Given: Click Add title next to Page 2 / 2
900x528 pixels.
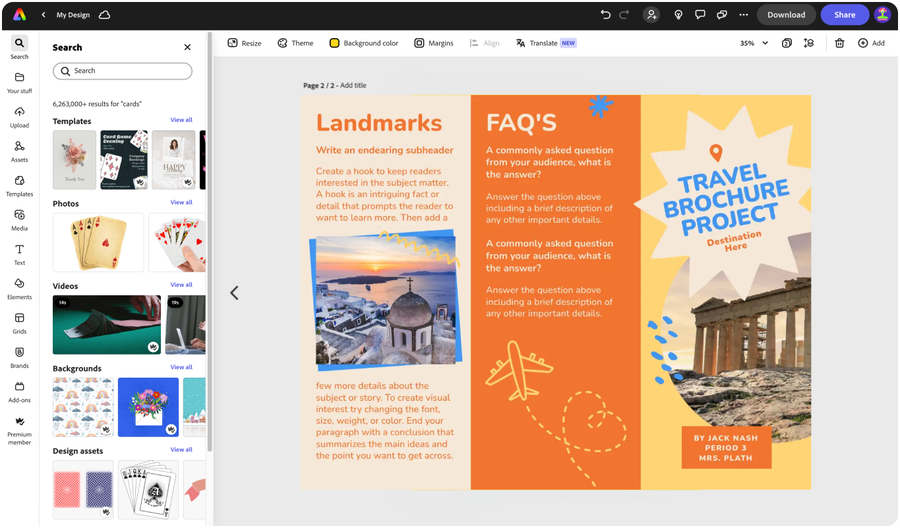Looking at the screenshot, I should [353, 86].
